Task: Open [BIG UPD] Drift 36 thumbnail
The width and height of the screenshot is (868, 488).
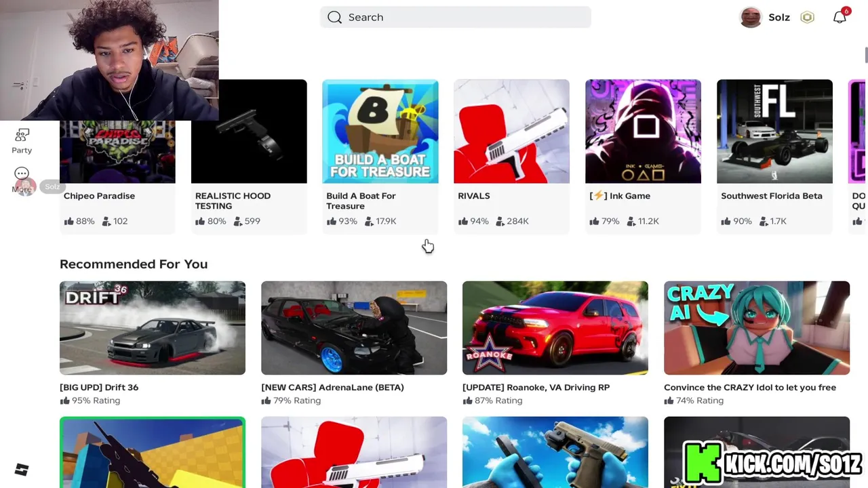Action: (x=153, y=328)
